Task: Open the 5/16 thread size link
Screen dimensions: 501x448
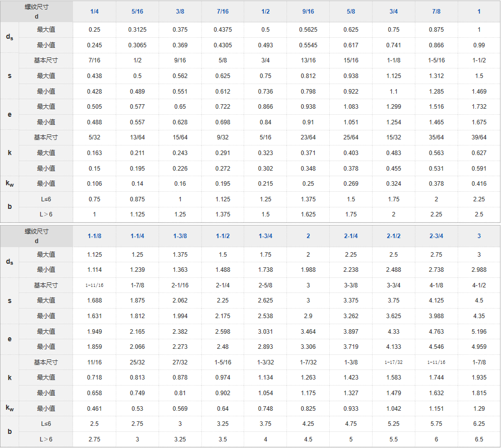Action: tap(137, 12)
